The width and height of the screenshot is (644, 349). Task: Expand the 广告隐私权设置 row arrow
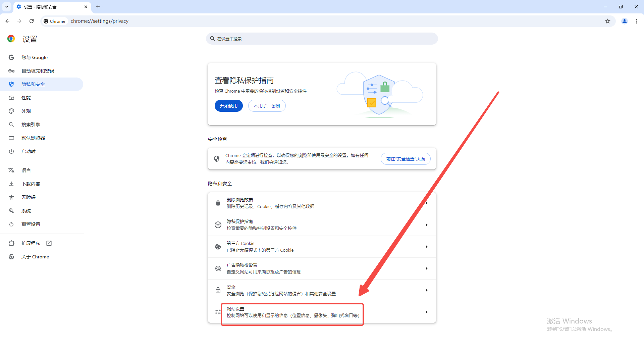(x=427, y=268)
